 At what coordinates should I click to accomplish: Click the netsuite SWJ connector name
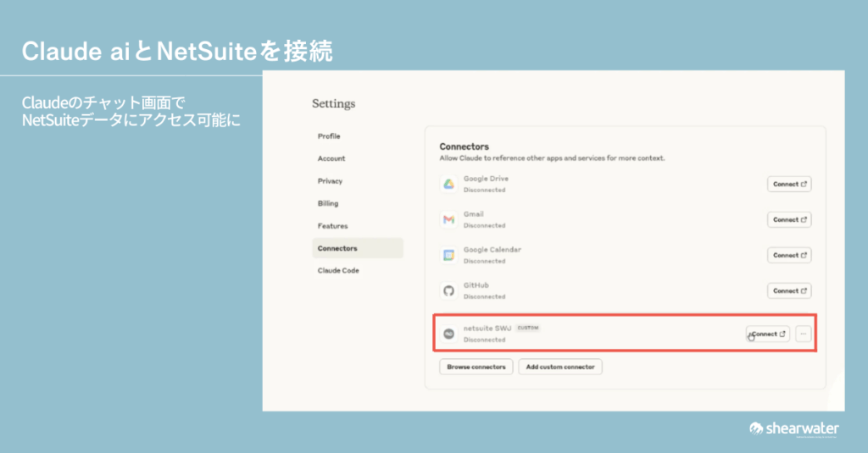(x=487, y=328)
